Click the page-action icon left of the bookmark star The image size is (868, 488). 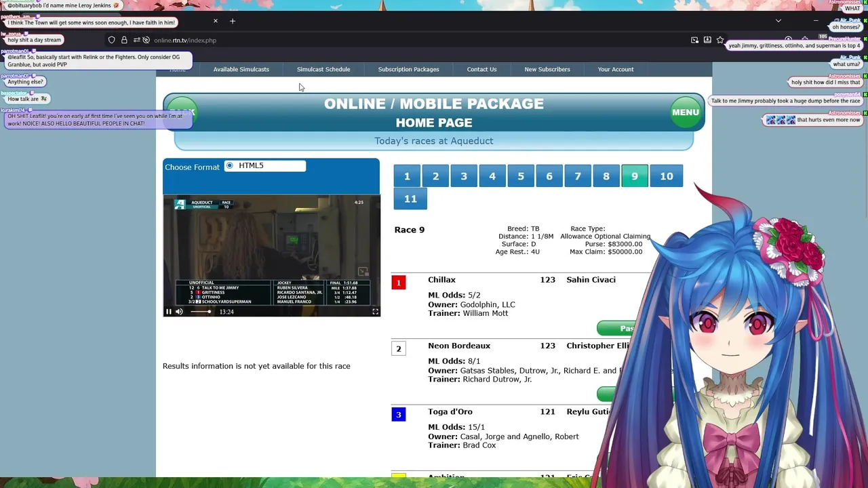point(707,40)
